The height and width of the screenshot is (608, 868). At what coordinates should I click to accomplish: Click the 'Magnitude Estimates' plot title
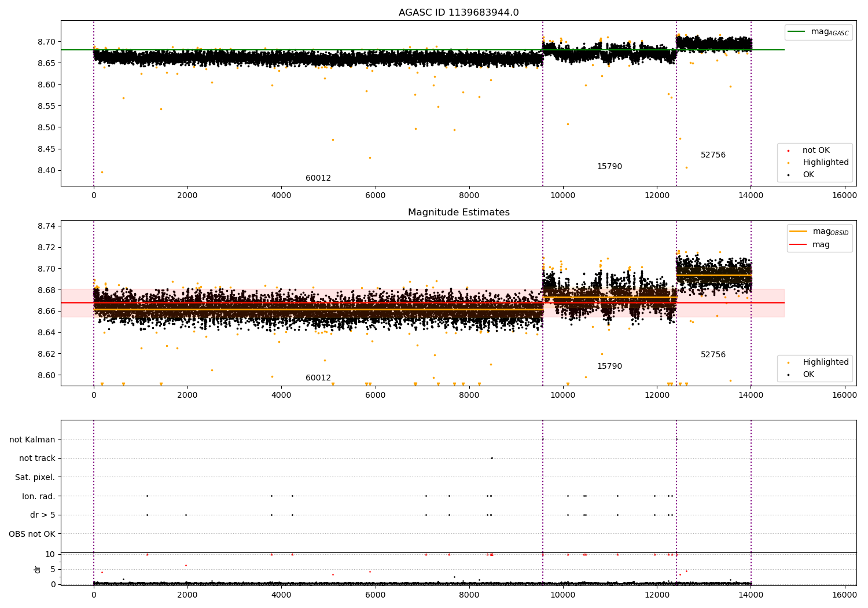point(458,213)
